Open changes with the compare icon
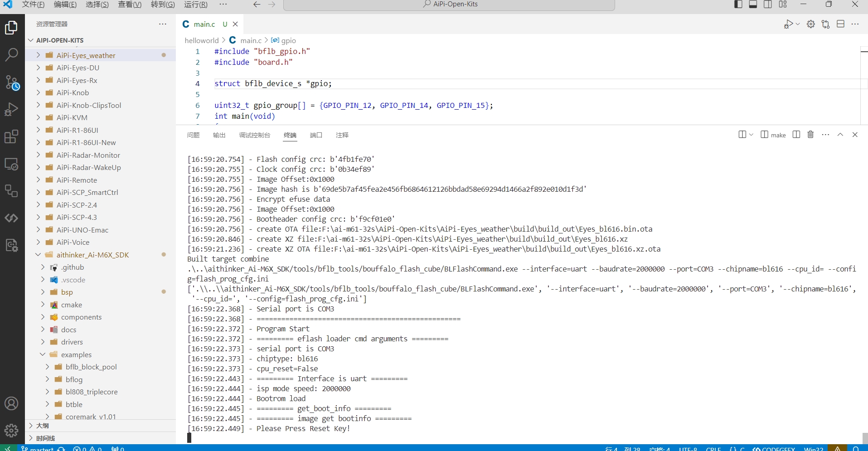 tap(826, 24)
